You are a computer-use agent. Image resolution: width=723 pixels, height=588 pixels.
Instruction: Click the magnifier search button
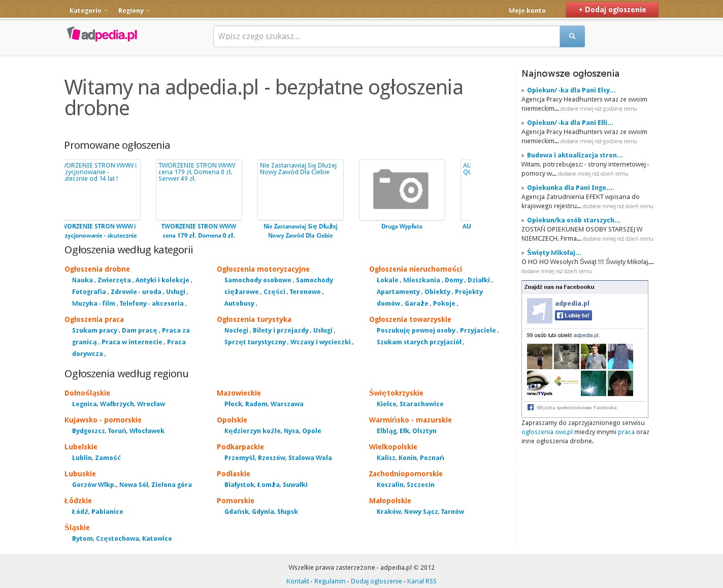[572, 37]
